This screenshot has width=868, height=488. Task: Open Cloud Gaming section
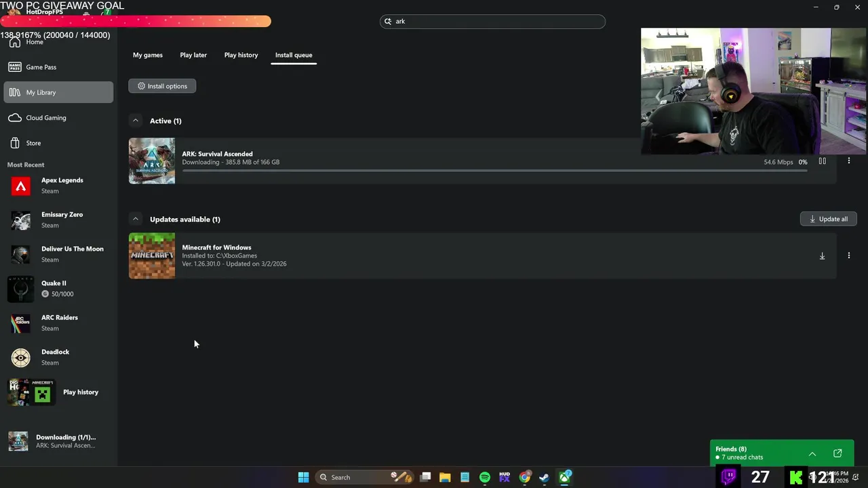(x=58, y=118)
